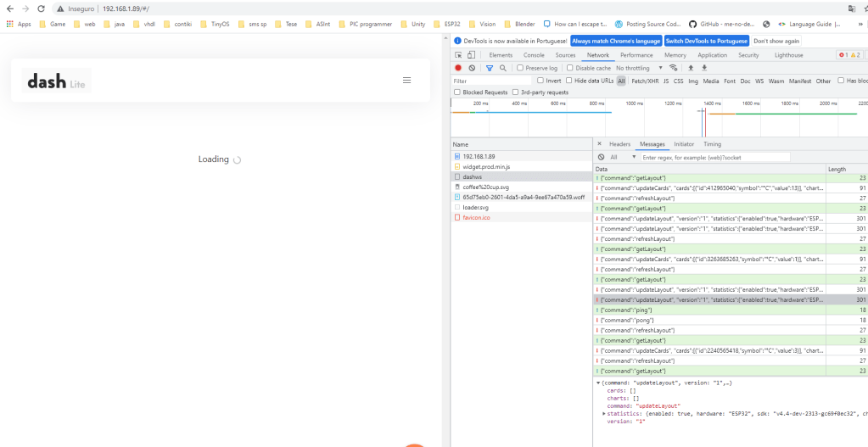Viewport: 868px width, 447px height.
Task: Switch to the Lighthouse tab
Action: [788, 55]
